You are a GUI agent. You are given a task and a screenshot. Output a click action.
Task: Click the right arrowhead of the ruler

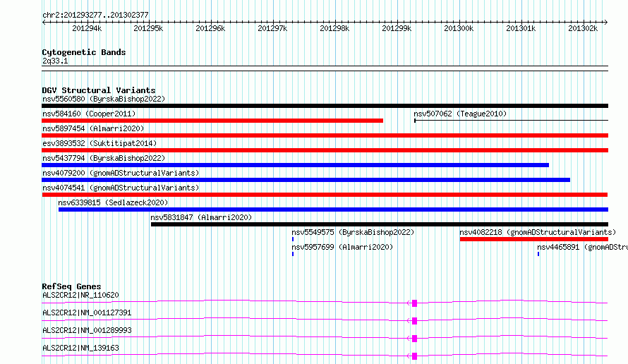tap(606, 22)
